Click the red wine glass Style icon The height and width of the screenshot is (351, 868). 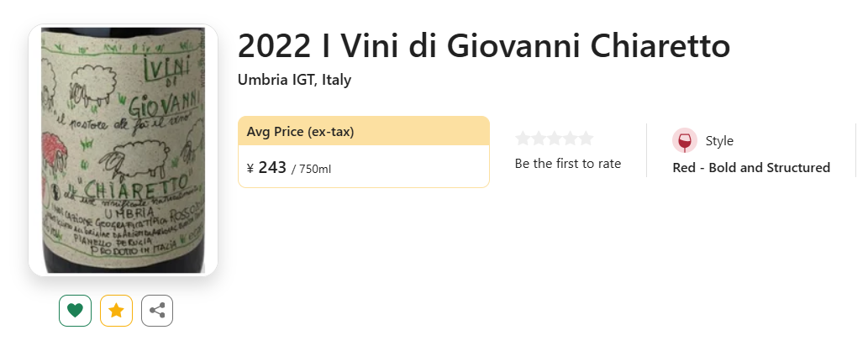click(x=685, y=140)
